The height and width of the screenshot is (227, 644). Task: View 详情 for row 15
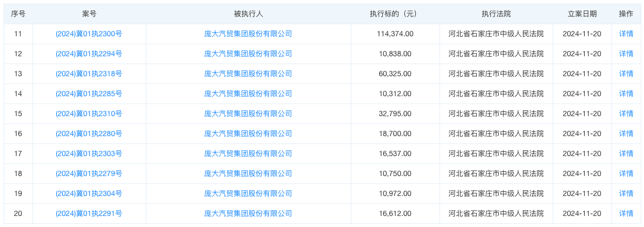[626, 113]
